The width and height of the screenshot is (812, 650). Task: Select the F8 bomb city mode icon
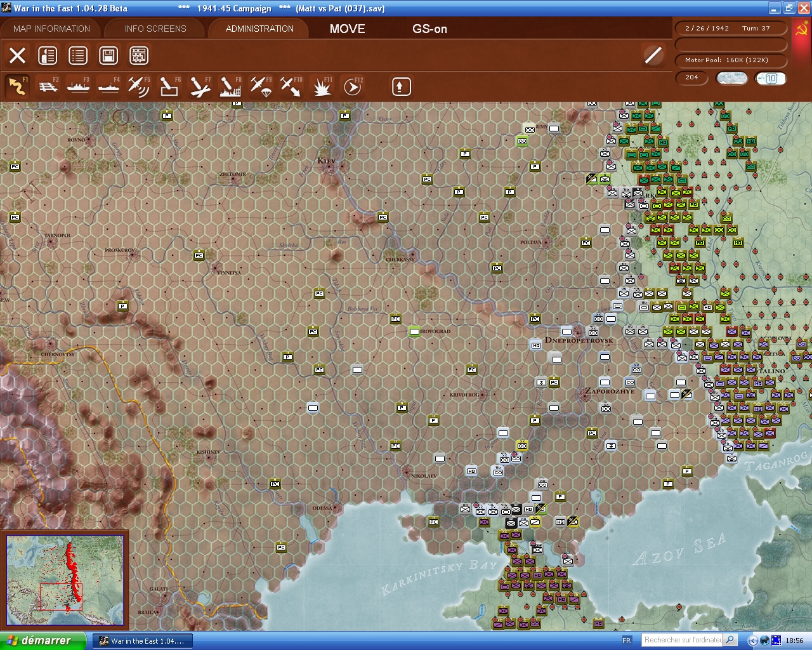pyautogui.click(x=230, y=86)
